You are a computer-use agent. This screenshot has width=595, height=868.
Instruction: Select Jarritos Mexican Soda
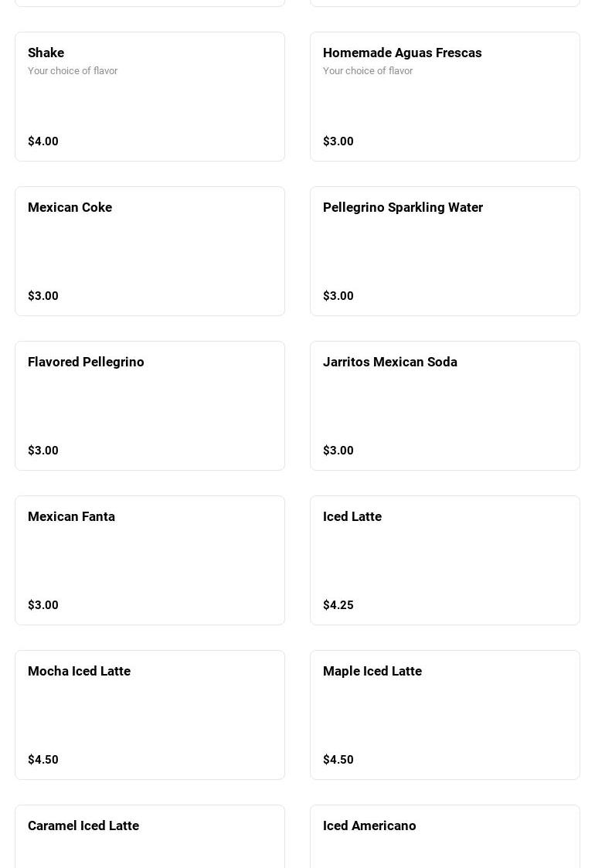click(x=444, y=406)
